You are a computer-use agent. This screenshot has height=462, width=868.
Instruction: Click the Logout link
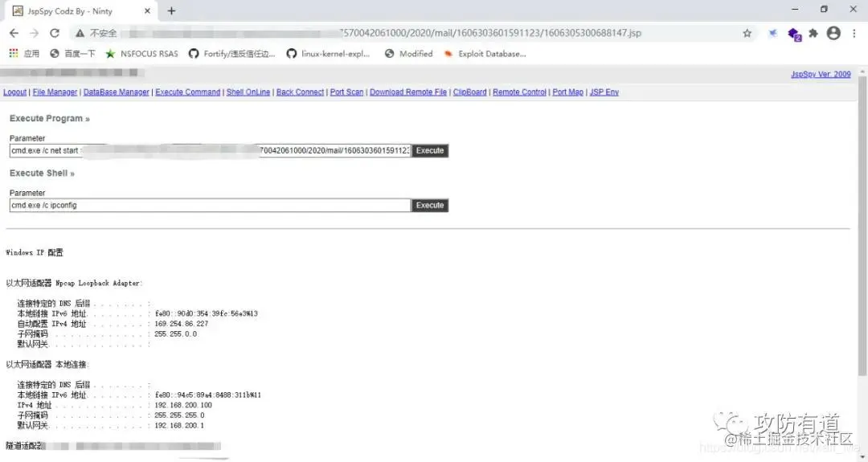point(15,92)
